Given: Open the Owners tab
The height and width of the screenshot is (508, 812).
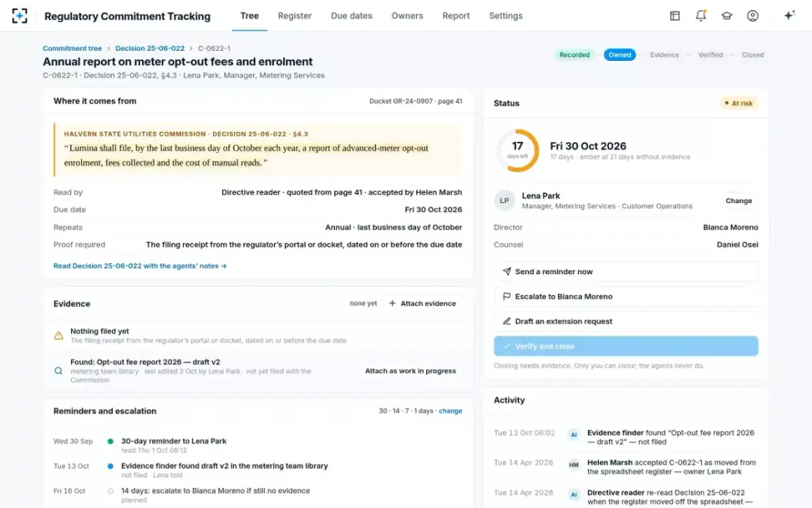Looking at the screenshot, I should point(407,16).
